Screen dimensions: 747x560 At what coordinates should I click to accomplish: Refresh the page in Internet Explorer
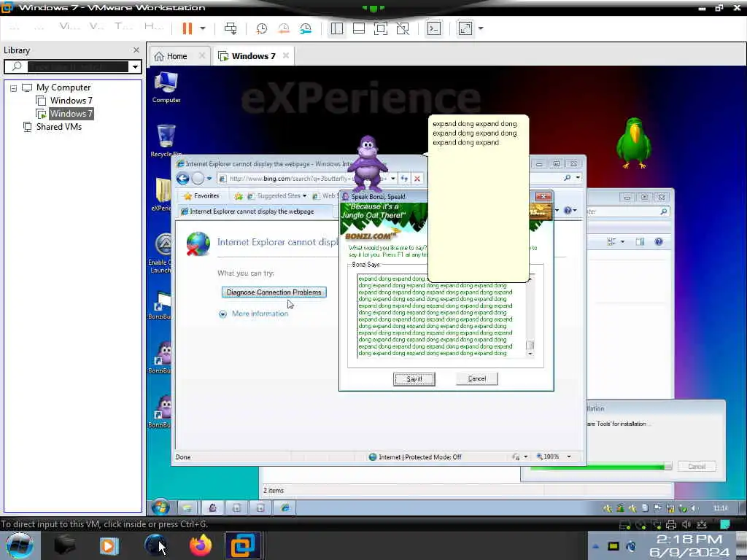click(404, 179)
